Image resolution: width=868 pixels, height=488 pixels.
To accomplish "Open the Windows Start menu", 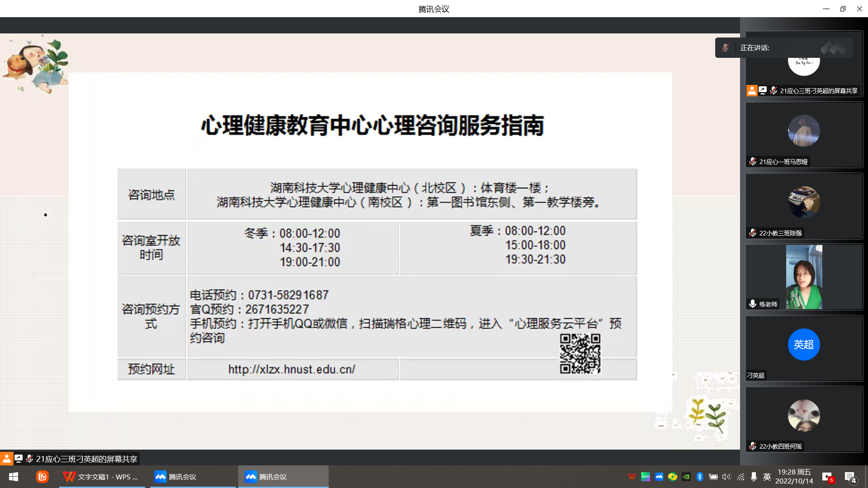I will [14, 477].
